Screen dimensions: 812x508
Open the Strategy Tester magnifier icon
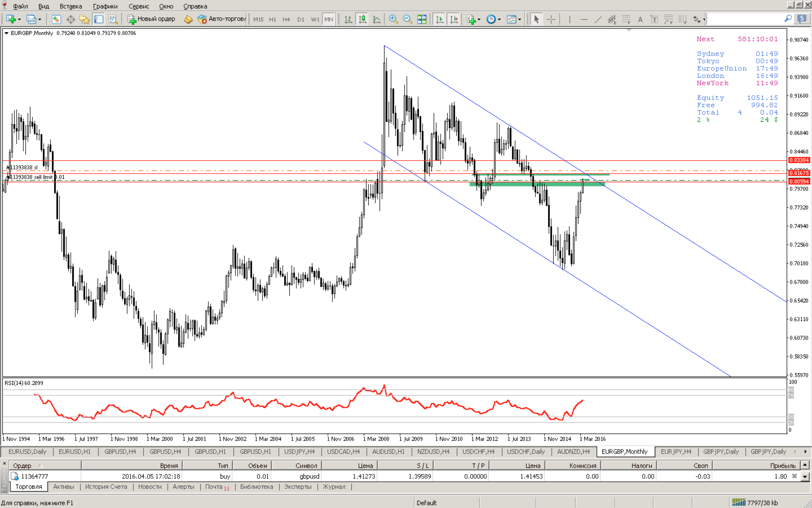(113, 19)
